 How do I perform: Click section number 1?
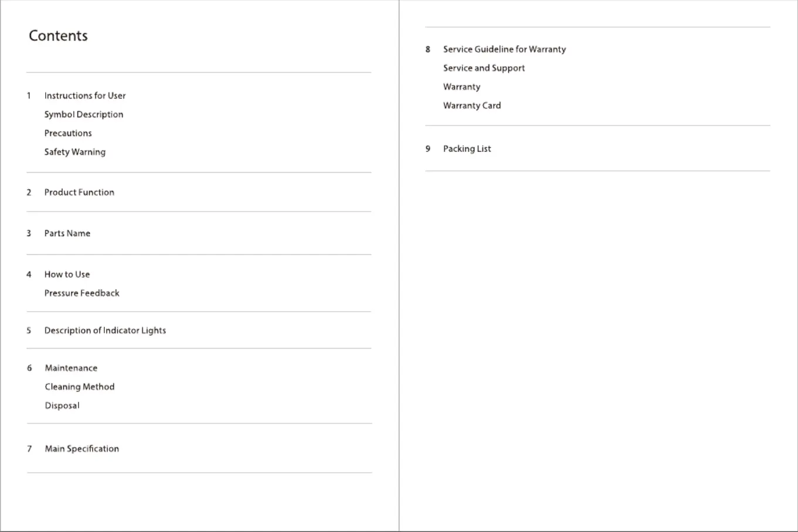point(29,96)
